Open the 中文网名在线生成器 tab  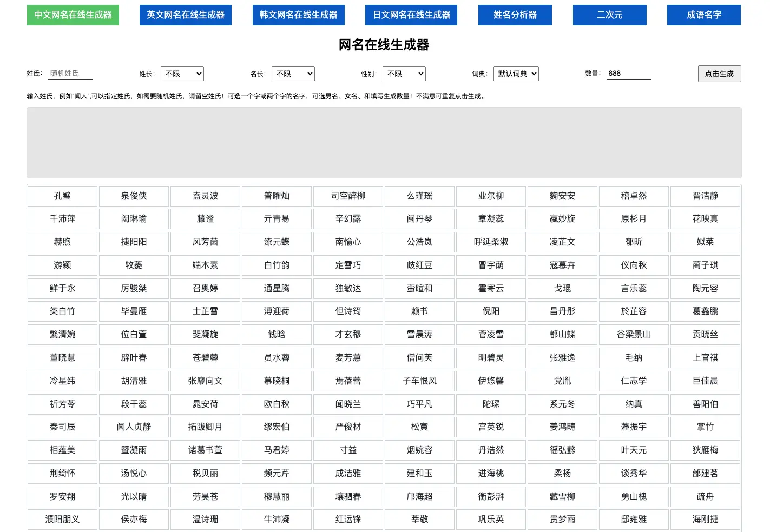(x=73, y=15)
